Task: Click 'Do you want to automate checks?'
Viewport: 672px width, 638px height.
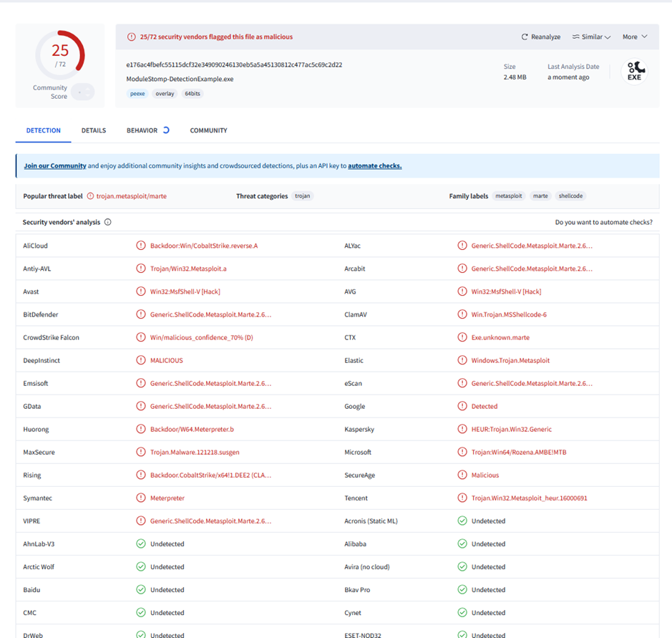Action: pyautogui.click(x=604, y=222)
